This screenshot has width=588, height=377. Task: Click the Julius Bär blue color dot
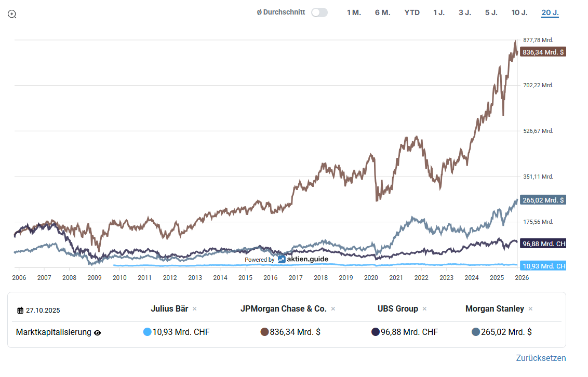[147, 332]
